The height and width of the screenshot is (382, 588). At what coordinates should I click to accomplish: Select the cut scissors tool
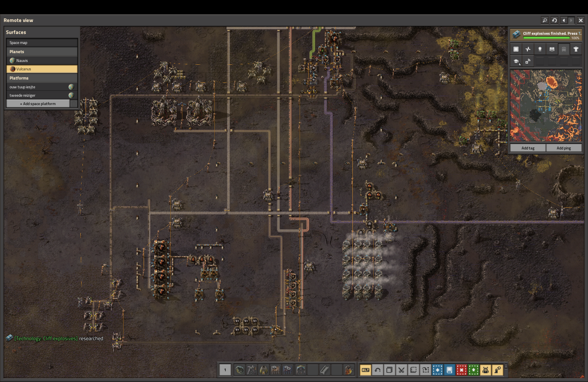point(401,370)
